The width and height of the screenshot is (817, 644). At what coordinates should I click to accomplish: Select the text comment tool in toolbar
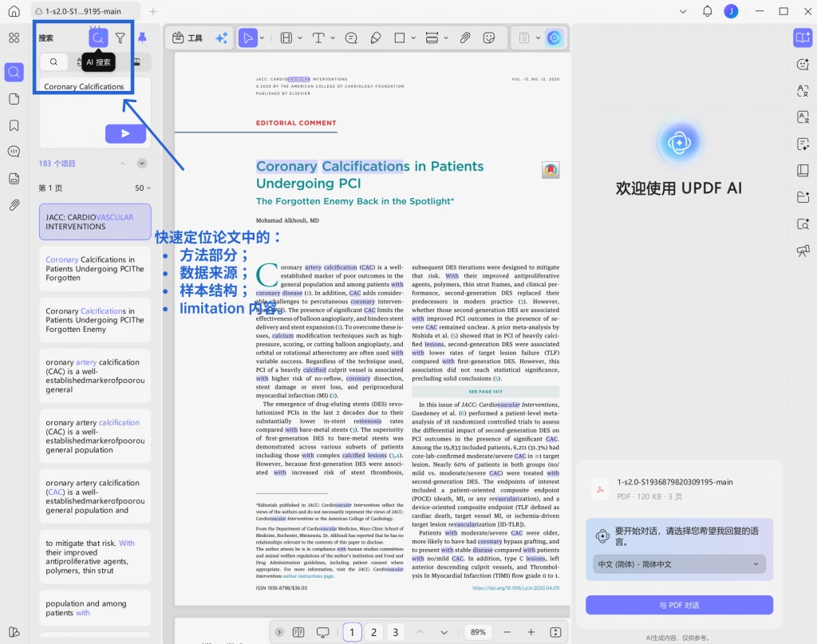tap(318, 38)
